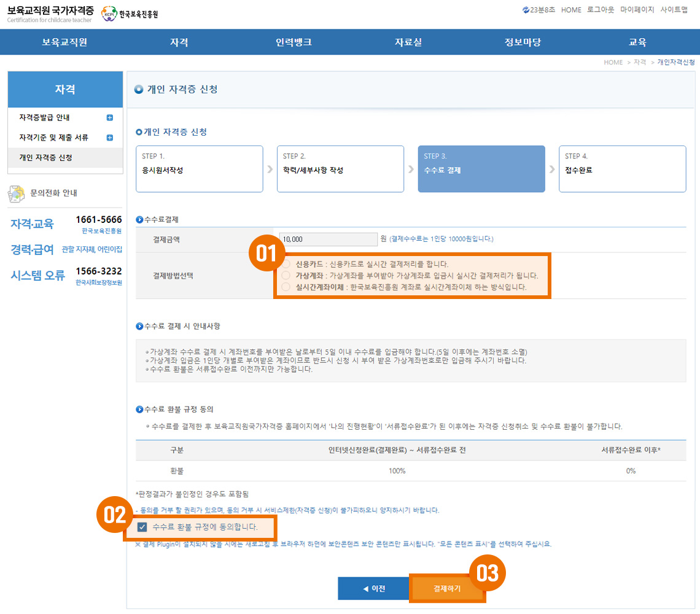Open the 인력뱅크 navigation menu
The image size is (700, 614).
coord(294,42)
